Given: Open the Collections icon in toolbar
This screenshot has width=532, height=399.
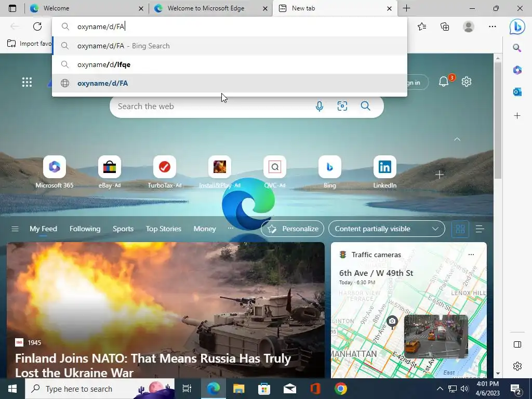Looking at the screenshot, I should coord(445,26).
